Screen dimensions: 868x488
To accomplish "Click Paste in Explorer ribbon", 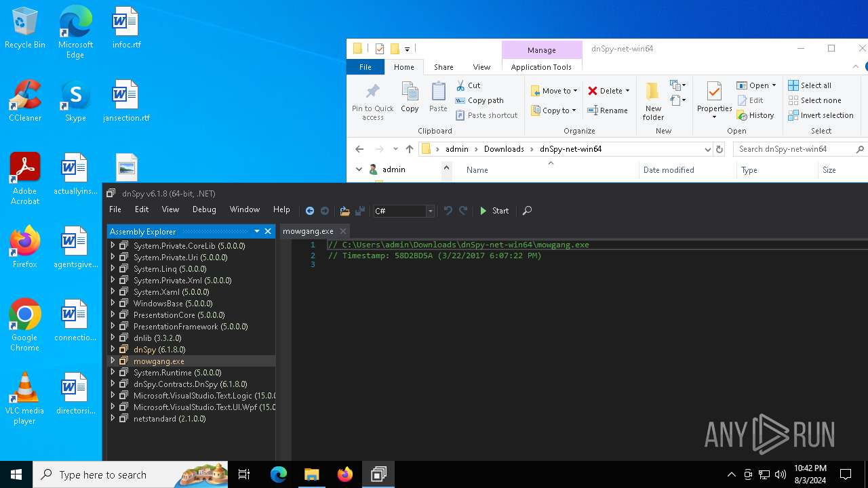I will tap(438, 97).
